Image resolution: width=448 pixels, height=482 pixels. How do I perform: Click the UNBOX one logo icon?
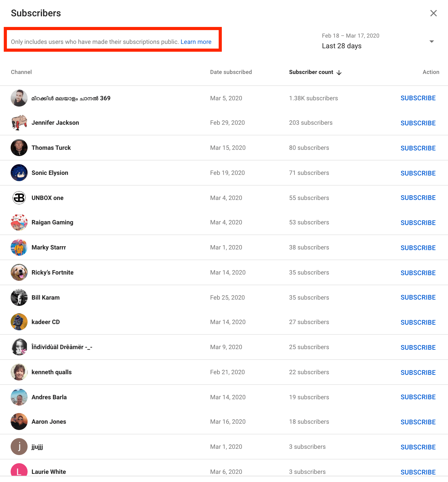click(x=19, y=198)
